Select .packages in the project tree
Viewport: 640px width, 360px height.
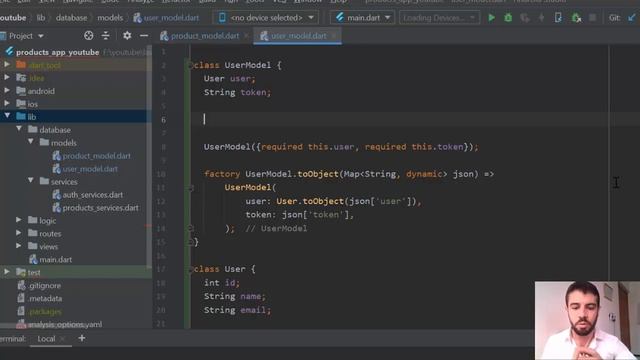click(45, 312)
